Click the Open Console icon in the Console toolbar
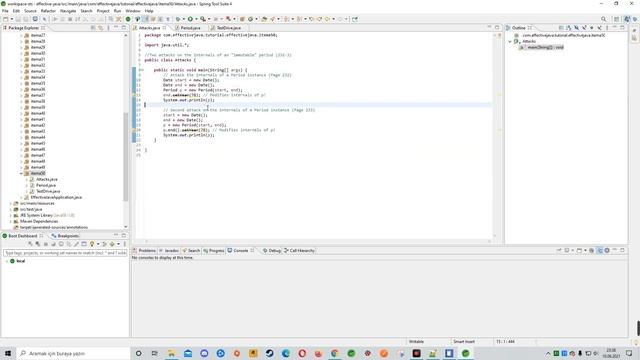Viewport: 640px width, 360px height. (580, 250)
